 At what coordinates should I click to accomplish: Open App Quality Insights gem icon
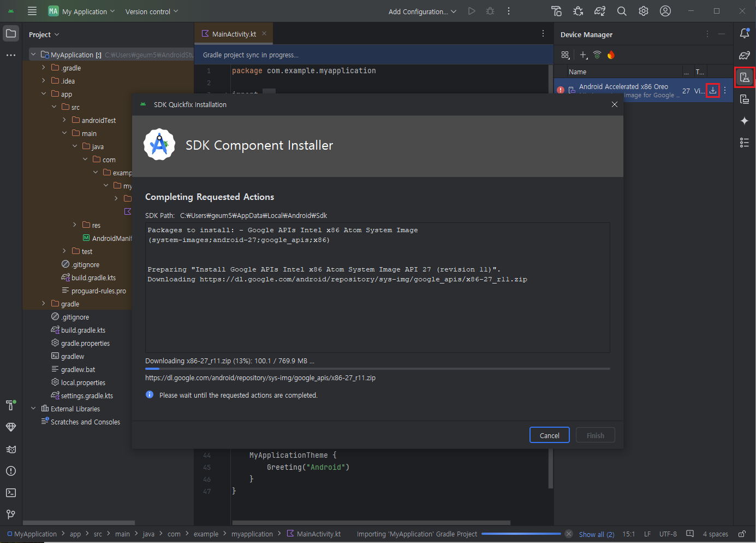click(11, 427)
